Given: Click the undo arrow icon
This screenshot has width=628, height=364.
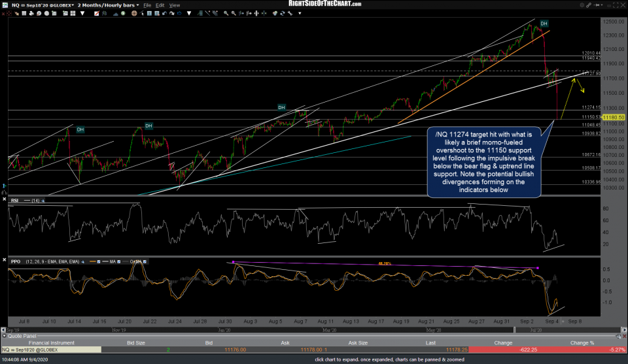Looking at the screenshot, I should (164, 13).
